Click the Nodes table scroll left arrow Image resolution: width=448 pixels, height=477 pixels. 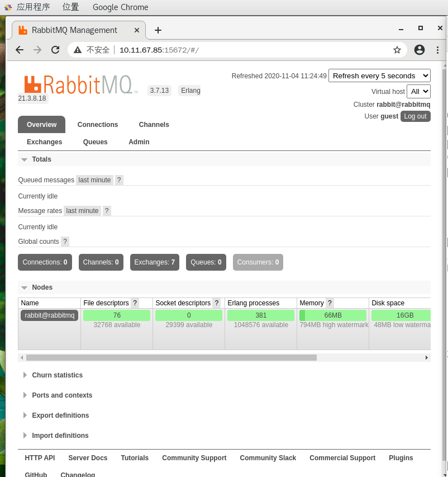tap(22, 357)
